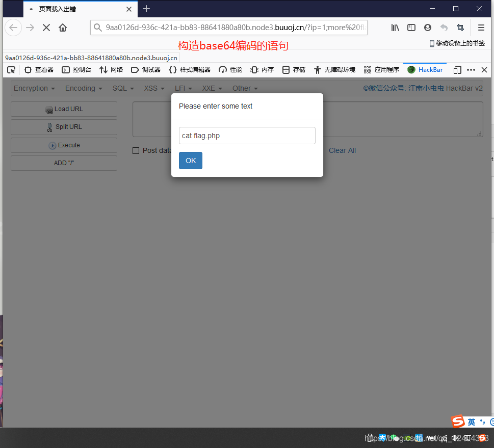Open the 内存 memory tab
494x448 pixels.
tap(262, 70)
